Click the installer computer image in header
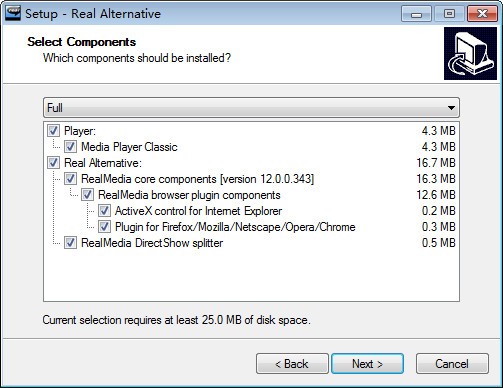This screenshot has width=503, height=388. 470,53
